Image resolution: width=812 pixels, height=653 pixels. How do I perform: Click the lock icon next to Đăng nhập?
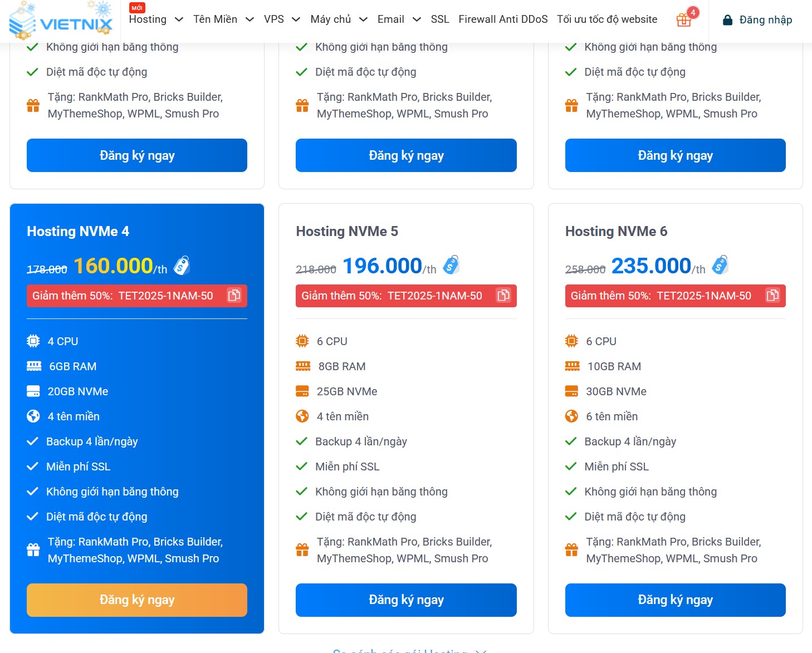coord(728,19)
